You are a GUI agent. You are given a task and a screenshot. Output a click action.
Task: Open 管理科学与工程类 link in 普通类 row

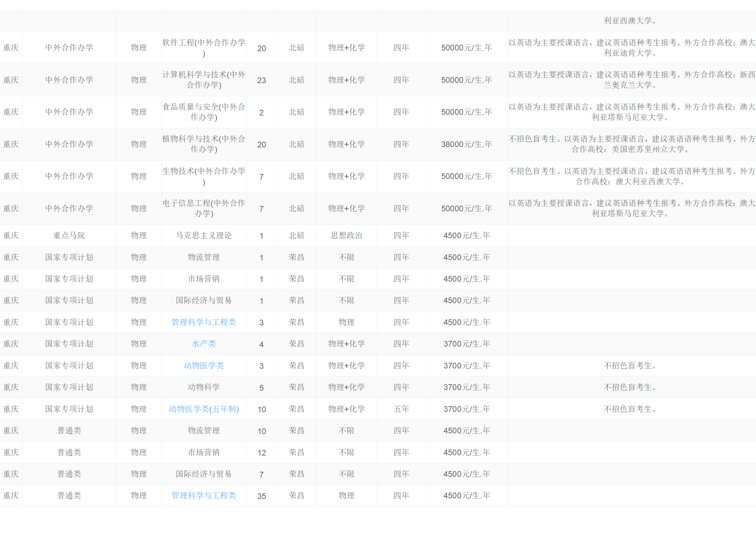[204, 496]
